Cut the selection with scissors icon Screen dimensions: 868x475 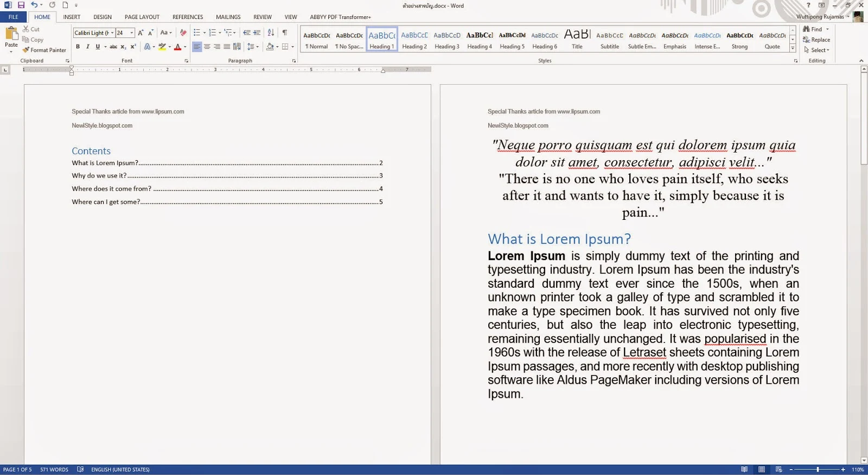click(x=31, y=29)
